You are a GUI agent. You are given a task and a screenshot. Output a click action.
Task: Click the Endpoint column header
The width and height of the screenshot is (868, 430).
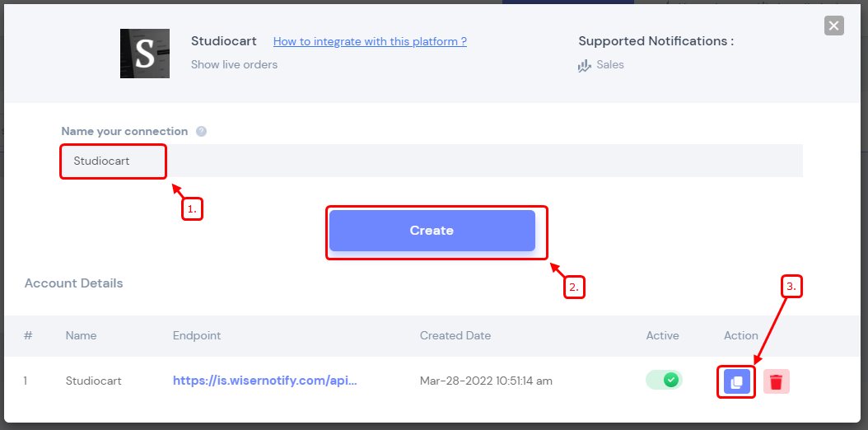[x=197, y=335]
